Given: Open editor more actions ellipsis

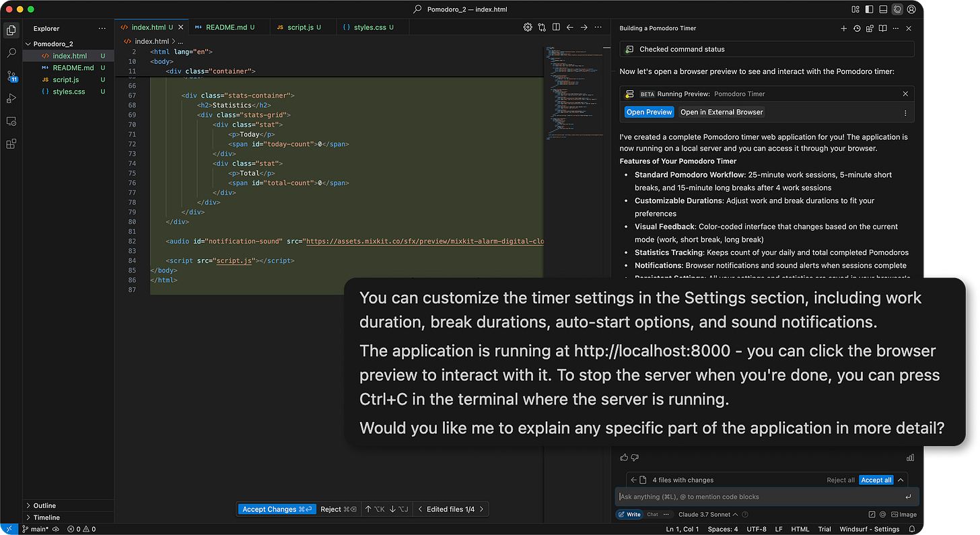Looking at the screenshot, I should pyautogui.click(x=598, y=28).
